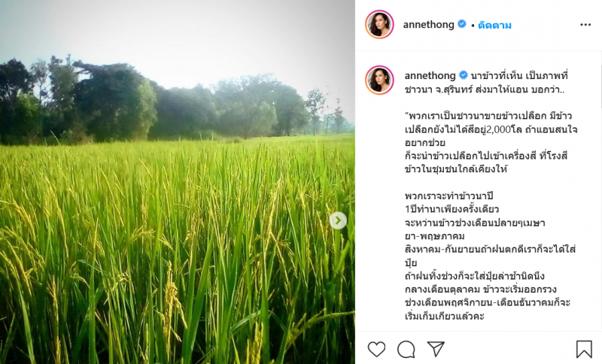The width and height of the screenshot is (602, 364).
Task: Open the annethong username in caption
Action: [x=430, y=75]
